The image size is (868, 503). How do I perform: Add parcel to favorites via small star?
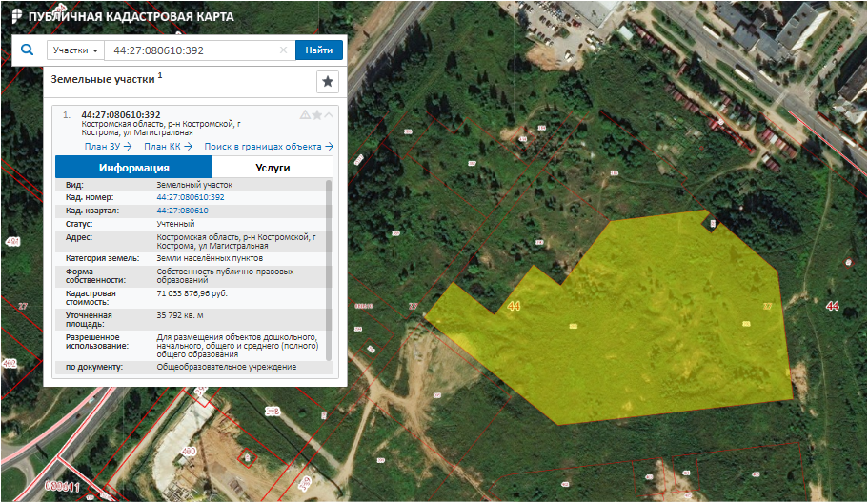point(317,115)
